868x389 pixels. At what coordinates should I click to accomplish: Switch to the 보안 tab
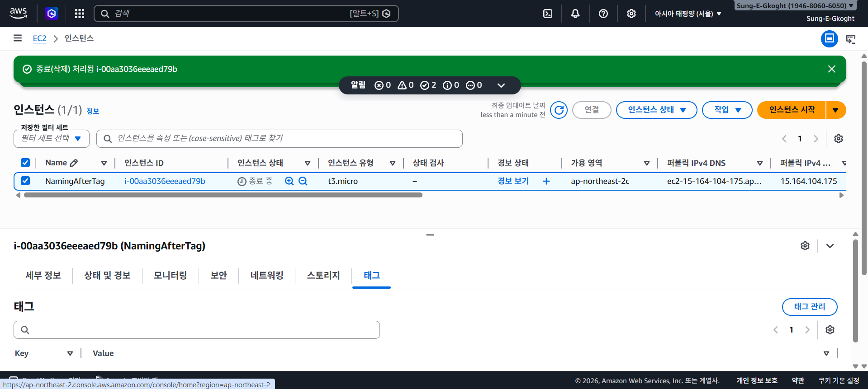[218, 275]
